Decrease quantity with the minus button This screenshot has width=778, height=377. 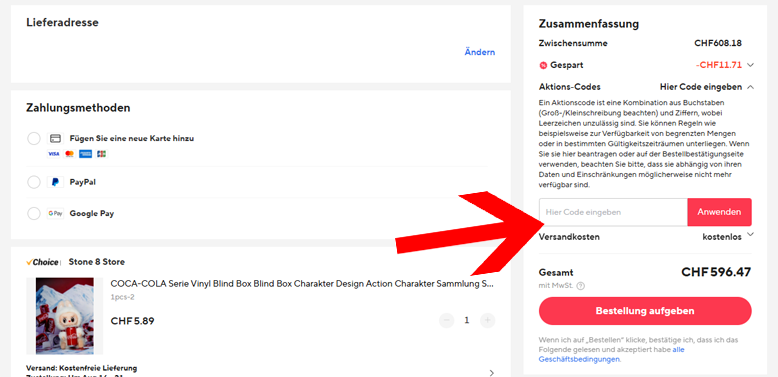click(447, 320)
